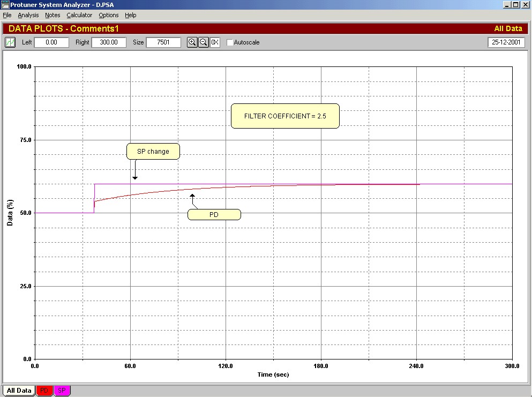The height and width of the screenshot is (397, 532).
Task: Minimize the Protuner window
Action: (x=507, y=5)
